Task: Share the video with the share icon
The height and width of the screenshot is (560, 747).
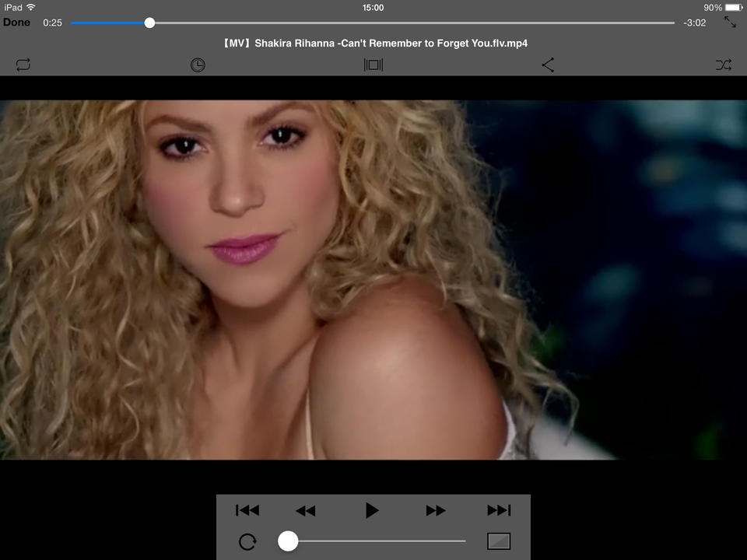Action: click(x=548, y=65)
